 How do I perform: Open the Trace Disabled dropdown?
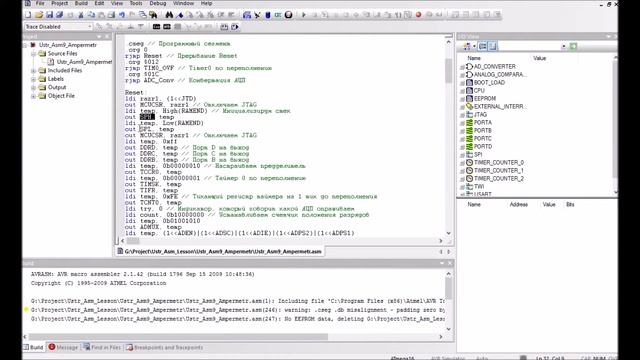[90, 27]
